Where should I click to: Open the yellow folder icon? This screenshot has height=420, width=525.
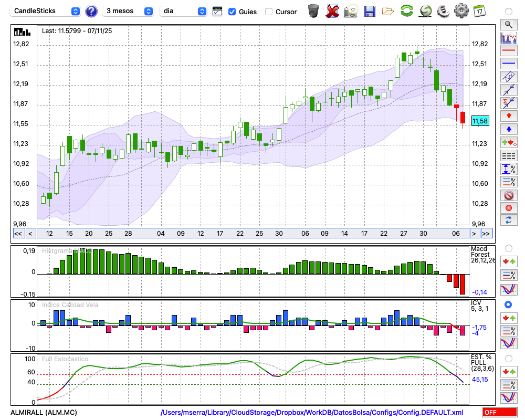click(388, 10)
